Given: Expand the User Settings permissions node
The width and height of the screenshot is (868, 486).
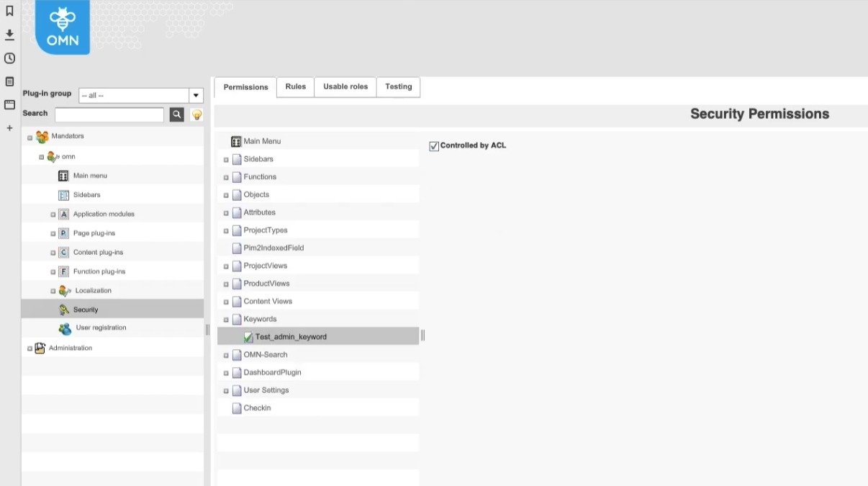Looking at the screenshot, I should 226,391.
